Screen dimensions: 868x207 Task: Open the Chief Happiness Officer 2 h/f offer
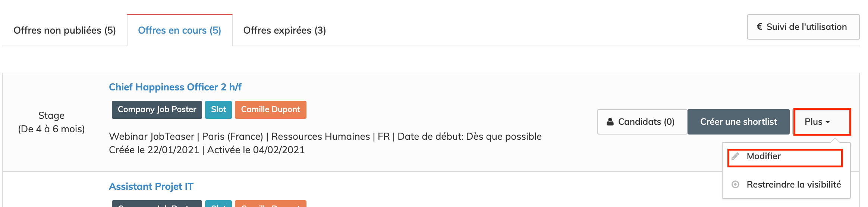175,87
